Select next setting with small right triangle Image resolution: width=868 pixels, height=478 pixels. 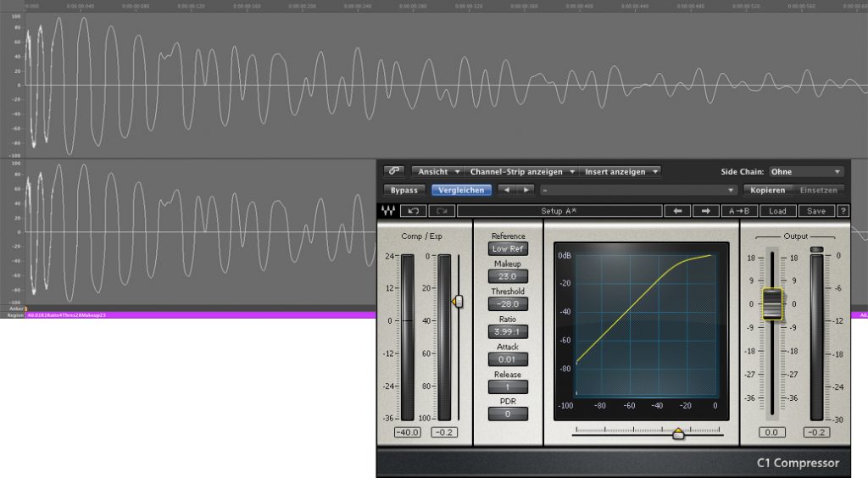pos(526,190)
